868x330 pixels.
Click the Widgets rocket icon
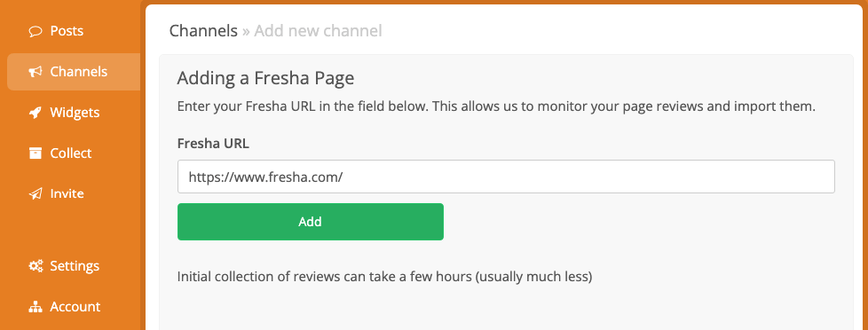pos(36,113)
